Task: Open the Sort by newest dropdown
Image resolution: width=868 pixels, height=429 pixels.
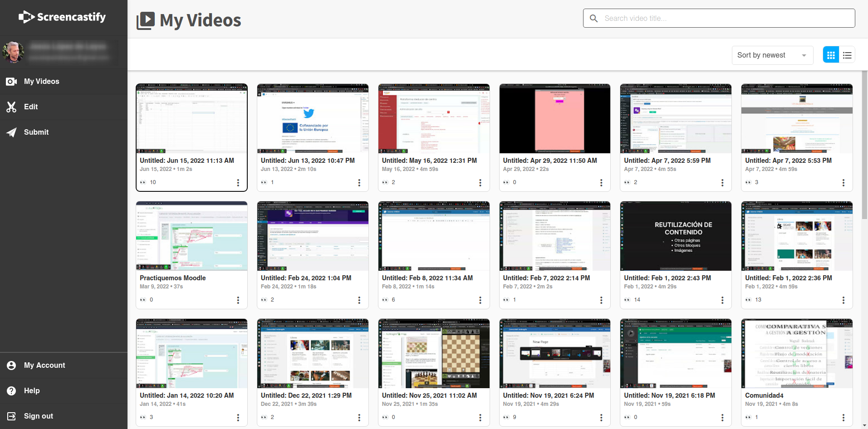Action: [772, 55]
